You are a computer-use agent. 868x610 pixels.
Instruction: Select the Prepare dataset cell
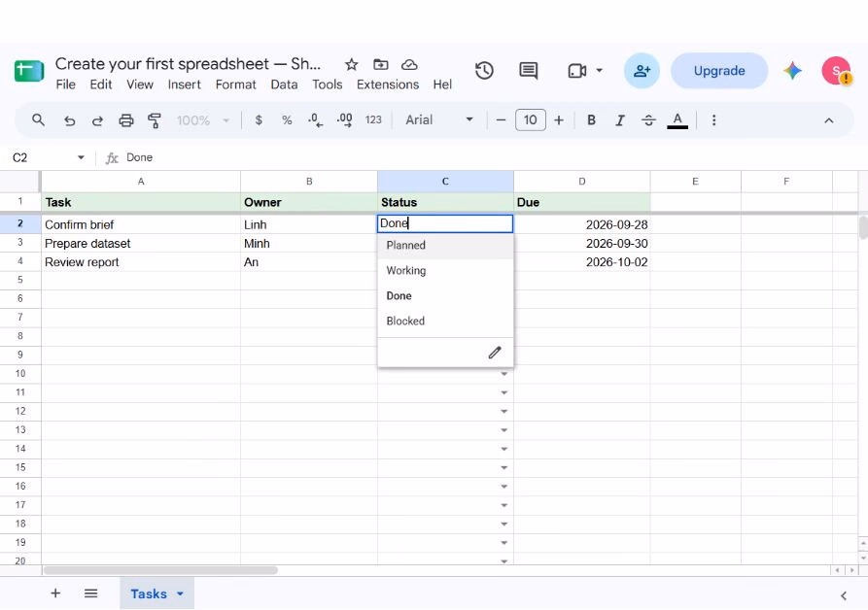pos(141,244)
